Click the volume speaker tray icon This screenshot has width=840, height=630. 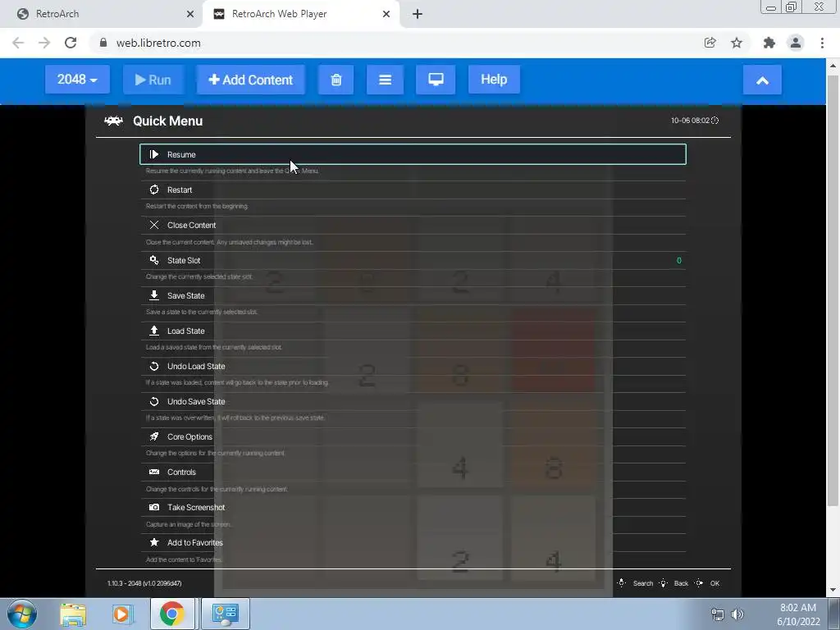(x=737, y=614)
